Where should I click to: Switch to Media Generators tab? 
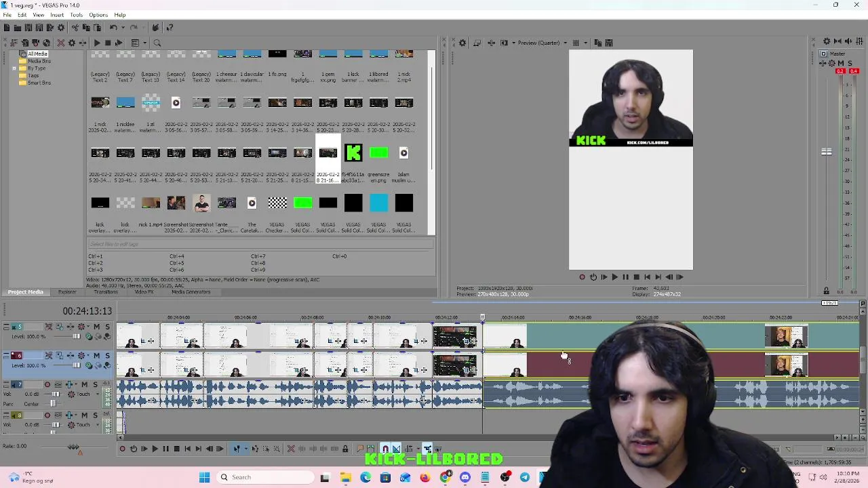coord(191,292)
